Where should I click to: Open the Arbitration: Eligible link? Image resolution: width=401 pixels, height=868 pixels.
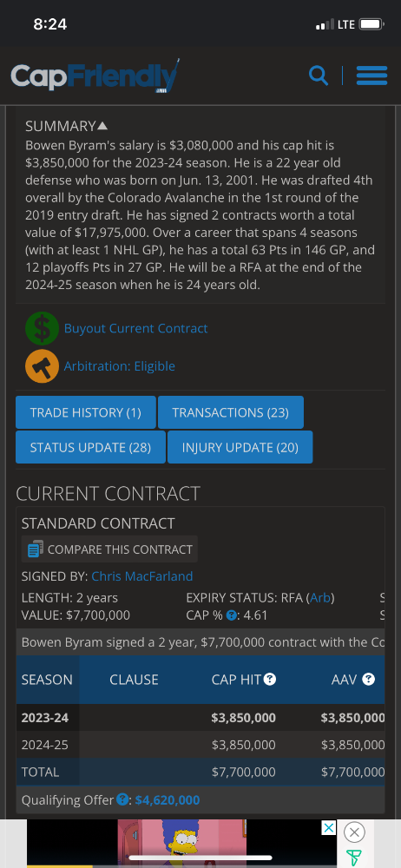click(x=120, y=366)
